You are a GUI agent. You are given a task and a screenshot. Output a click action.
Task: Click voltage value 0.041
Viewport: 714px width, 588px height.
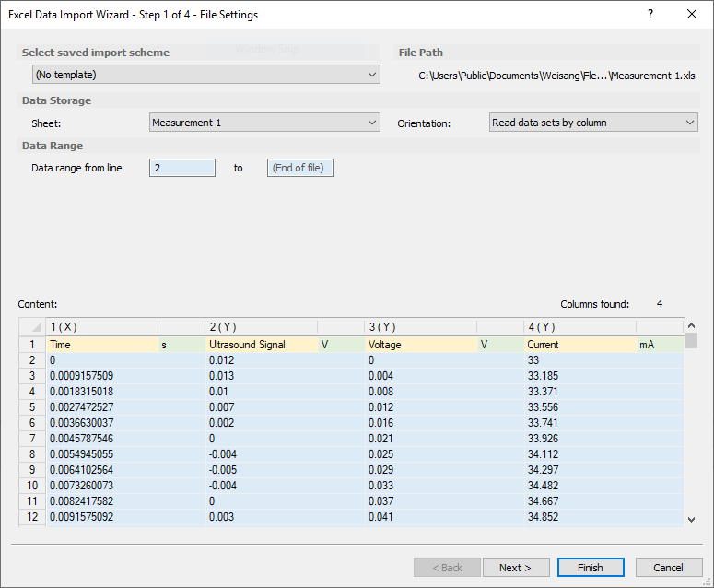[x=444, y=517]
